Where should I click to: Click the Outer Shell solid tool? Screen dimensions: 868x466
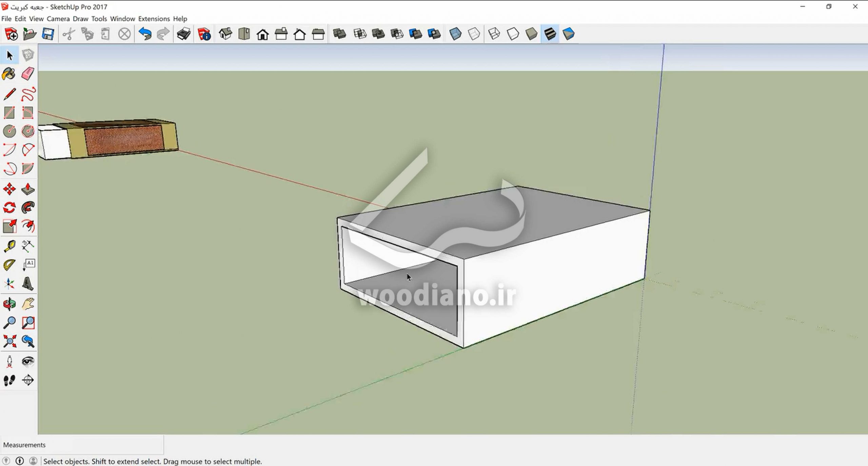click(x=339, y=34)
